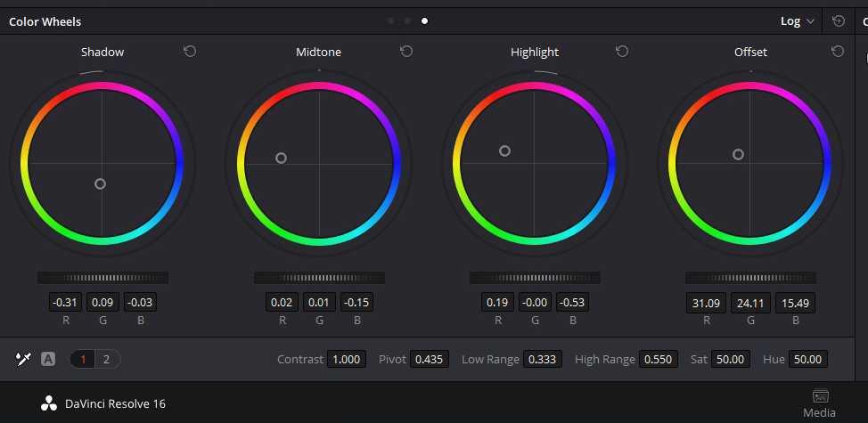Click the Low Range field 0.333

point(543,360)
